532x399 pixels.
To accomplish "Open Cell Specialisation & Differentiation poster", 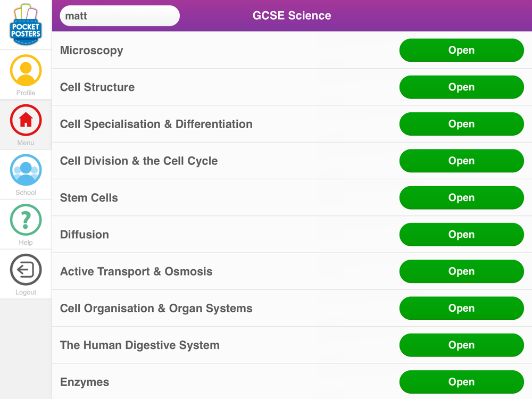I will coord(461,124).
